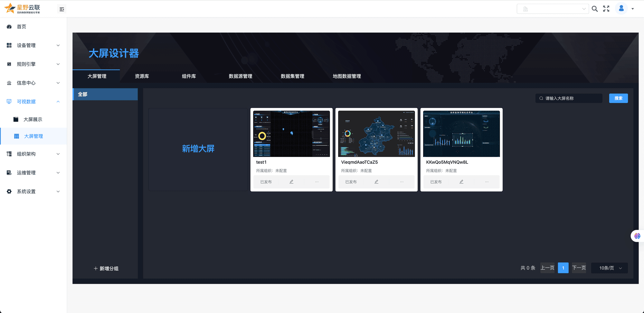644x313 pixels.
Task: Open the floating brain assistant icon
Action: tap(637, 236)
